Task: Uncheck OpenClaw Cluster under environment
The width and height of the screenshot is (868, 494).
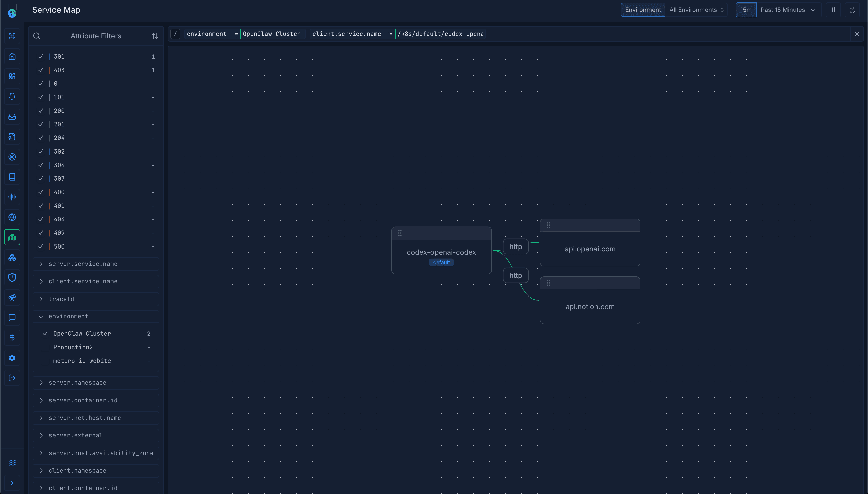Action: pos(45,333)
